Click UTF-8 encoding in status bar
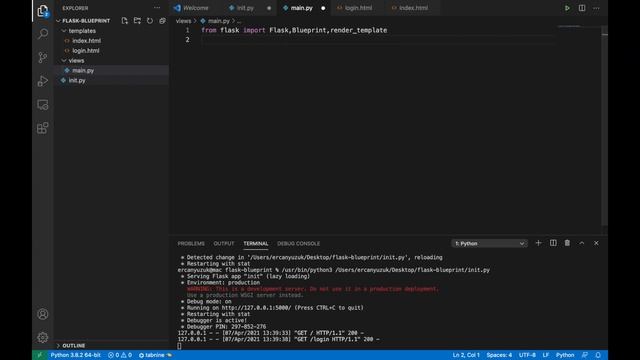 tap(527, 355)
